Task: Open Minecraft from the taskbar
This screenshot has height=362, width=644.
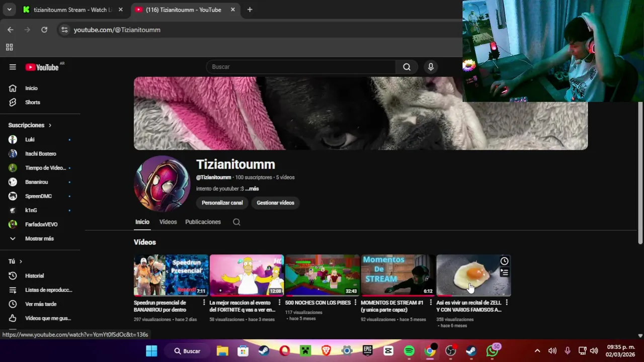Action: pos(305,351)
